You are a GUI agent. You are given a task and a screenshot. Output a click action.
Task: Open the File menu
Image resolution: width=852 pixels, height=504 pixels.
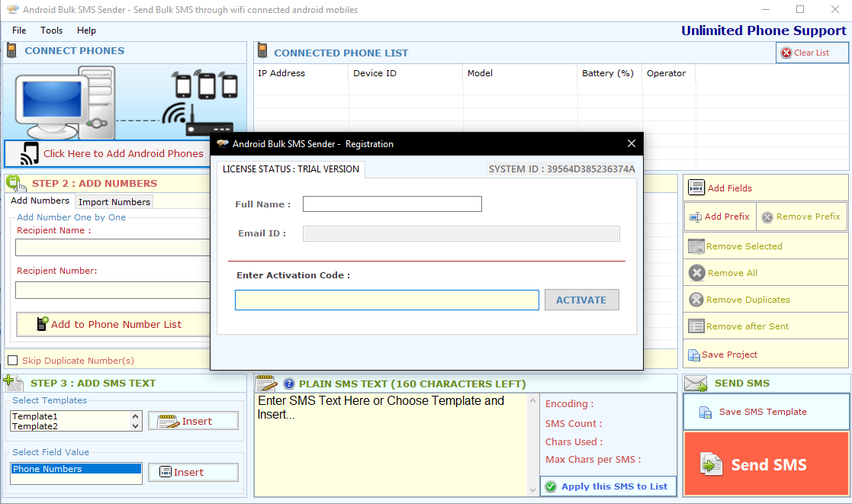coord(19,30)
